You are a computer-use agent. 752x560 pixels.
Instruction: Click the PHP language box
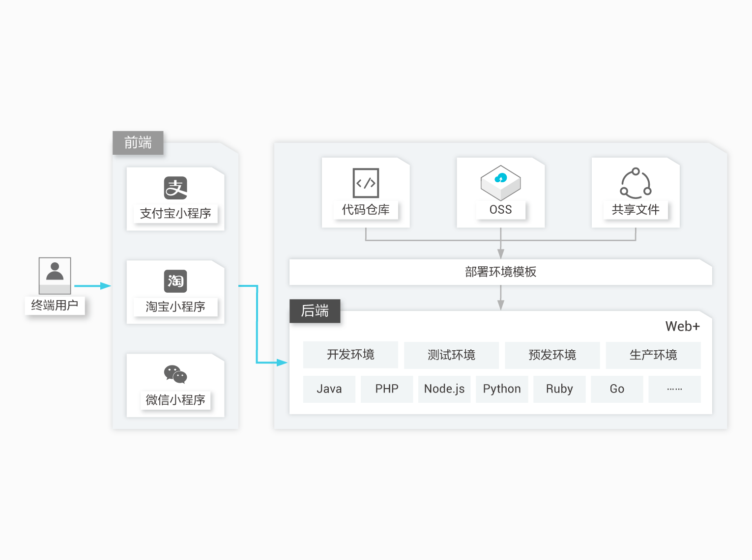[387, 389]
